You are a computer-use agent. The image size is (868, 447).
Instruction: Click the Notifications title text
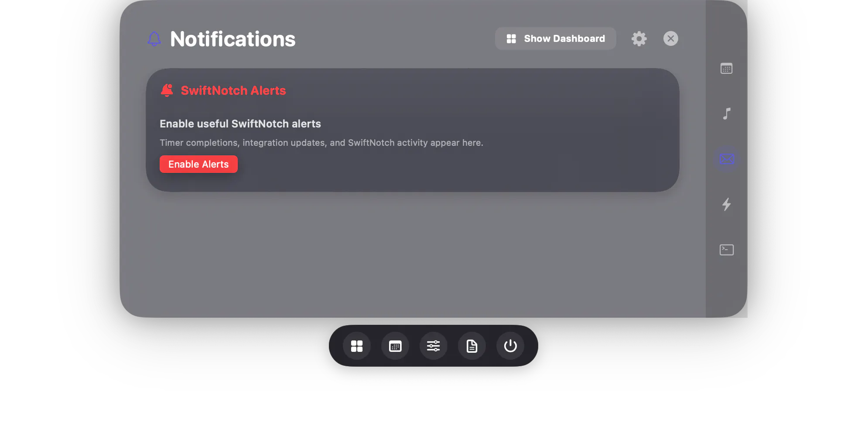pyautogui.click(x=233, y=39)
